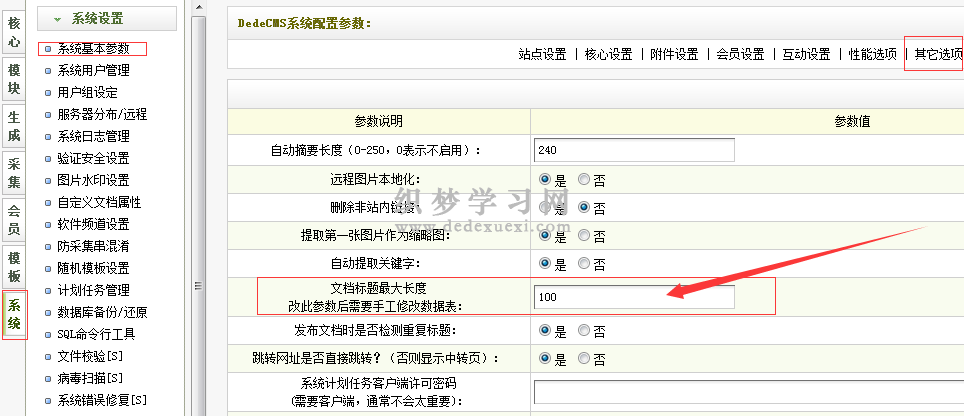Switch to the 模块 vertical tab
The width and height of the screenshot is (964, 416).
coord(14,79)
